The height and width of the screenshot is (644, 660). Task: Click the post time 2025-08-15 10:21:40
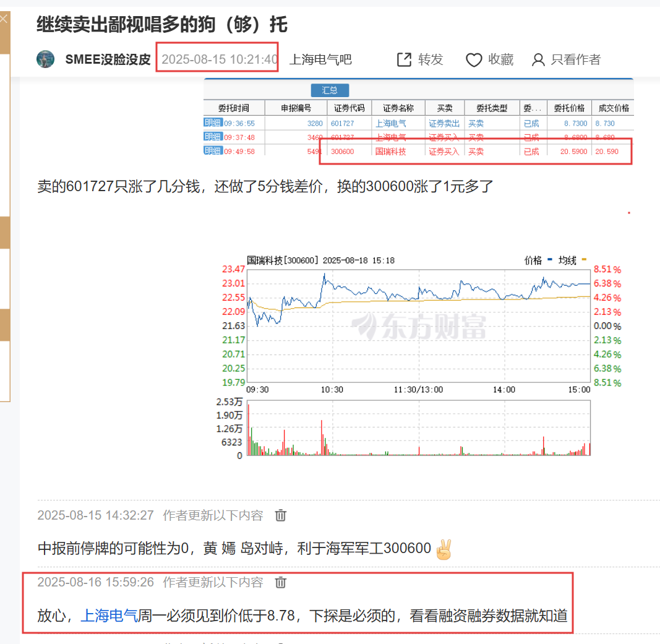point(220,59)
